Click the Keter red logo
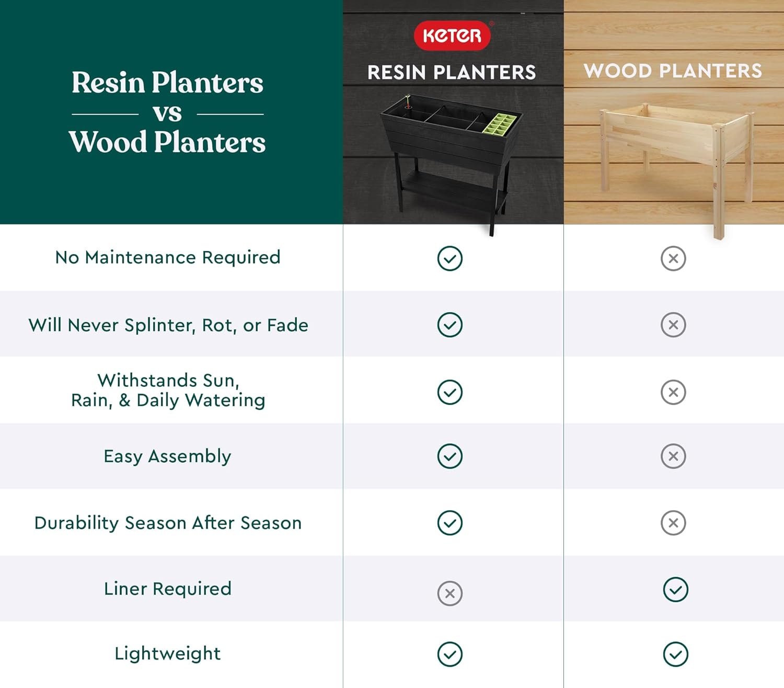 click(x=452, y=36)
